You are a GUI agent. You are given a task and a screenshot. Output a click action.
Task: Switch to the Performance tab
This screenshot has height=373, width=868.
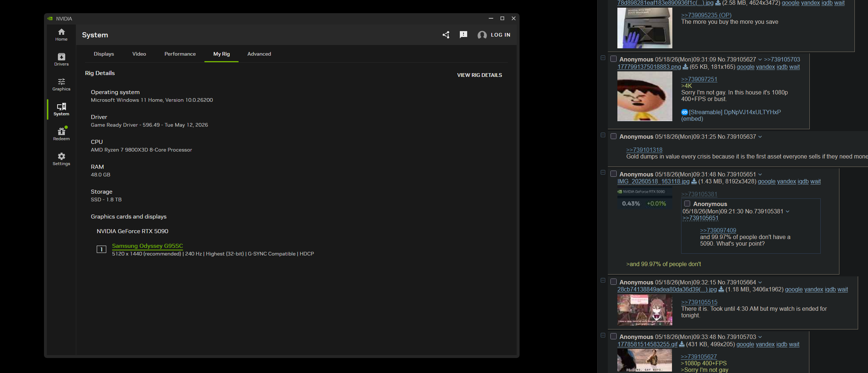[180, 54]
